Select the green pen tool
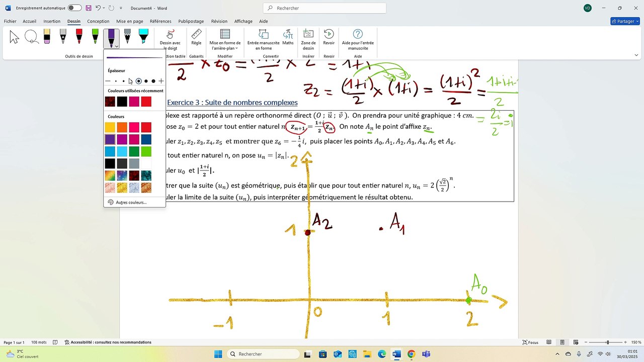This screenshot has height=362, width=644. click(95, 37)
